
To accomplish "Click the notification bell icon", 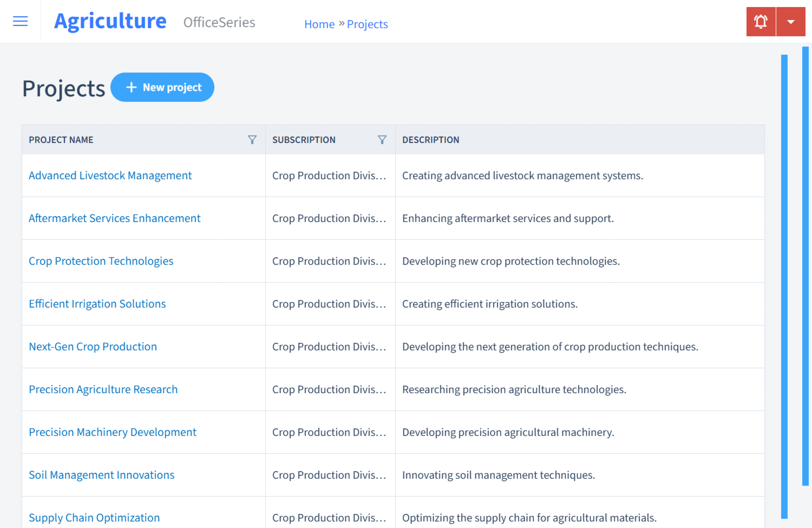I will (761, 21).
